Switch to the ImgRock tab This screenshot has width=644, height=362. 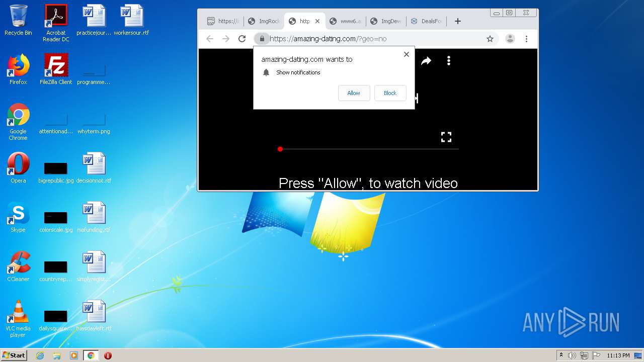[264, 21]
